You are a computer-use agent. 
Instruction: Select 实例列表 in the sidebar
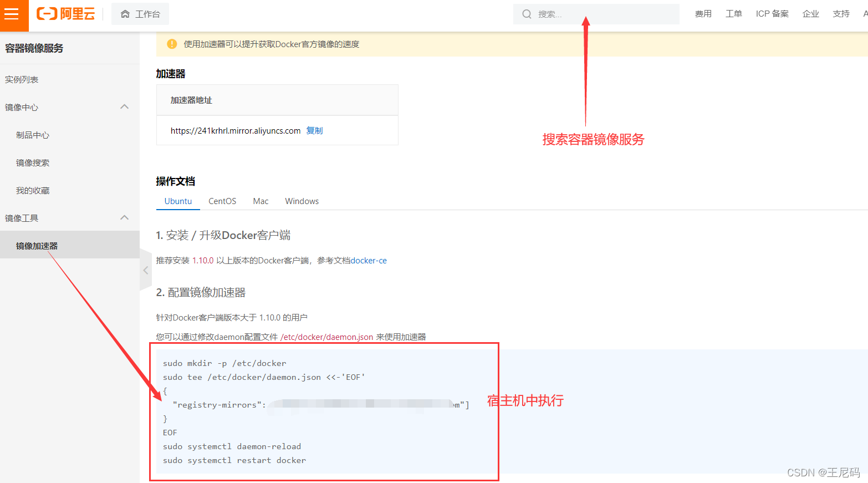coord(22,79)
